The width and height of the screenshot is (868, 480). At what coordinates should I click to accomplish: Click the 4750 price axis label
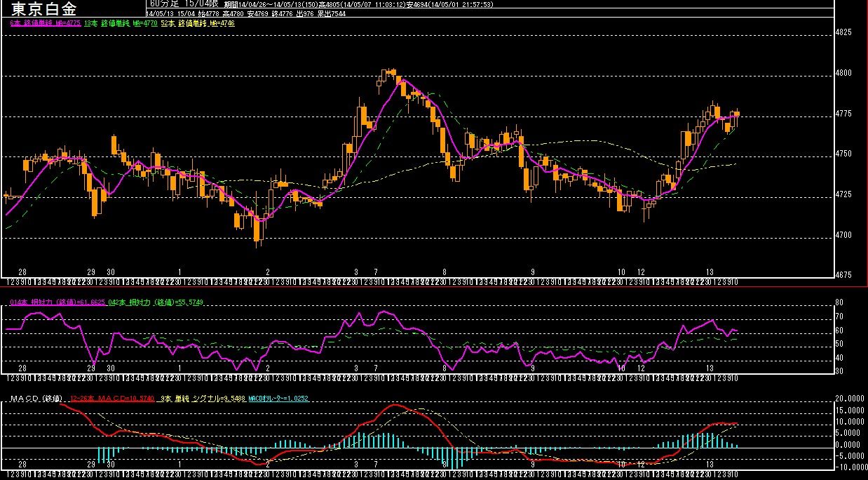coord(844,154)
